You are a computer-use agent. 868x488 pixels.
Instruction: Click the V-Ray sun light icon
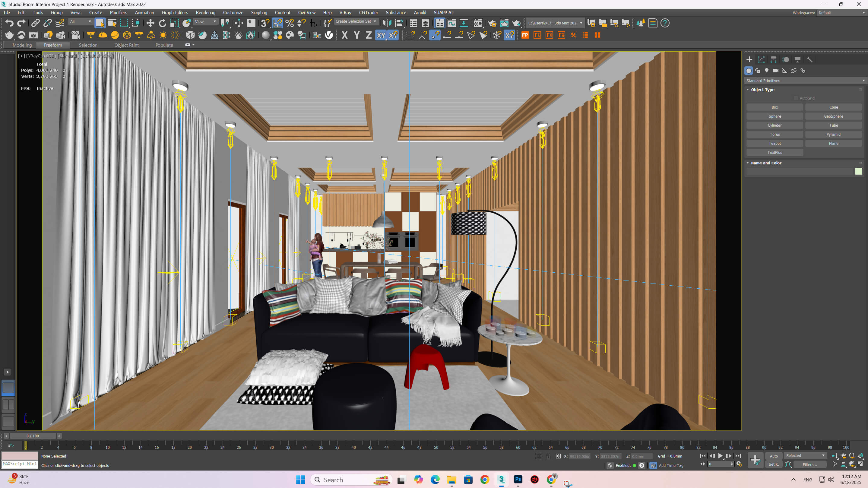pyautogui.click(x=163, y=35)
